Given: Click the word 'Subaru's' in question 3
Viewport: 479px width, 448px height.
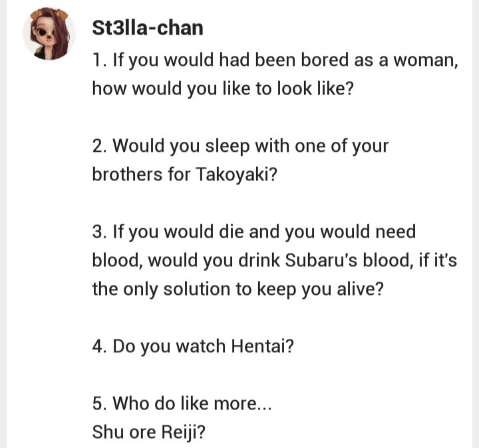Looking at the screenshot, I should (321, 260).
